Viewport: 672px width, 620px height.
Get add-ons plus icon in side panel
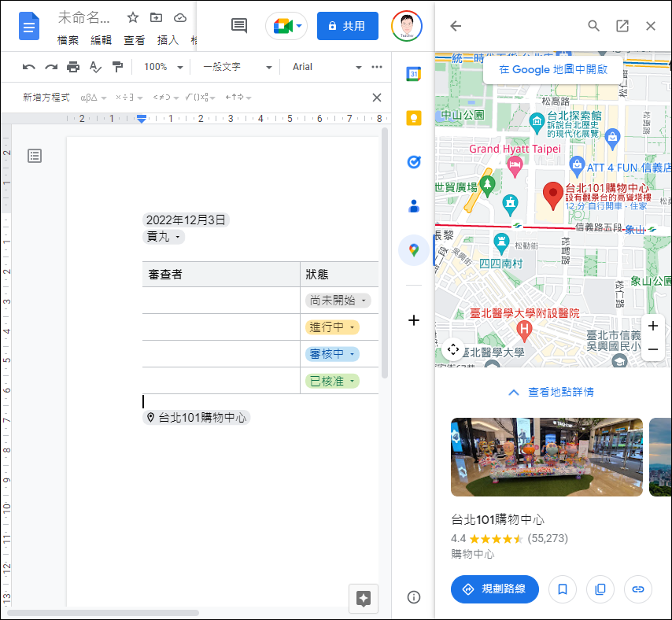tap(414, 320)
